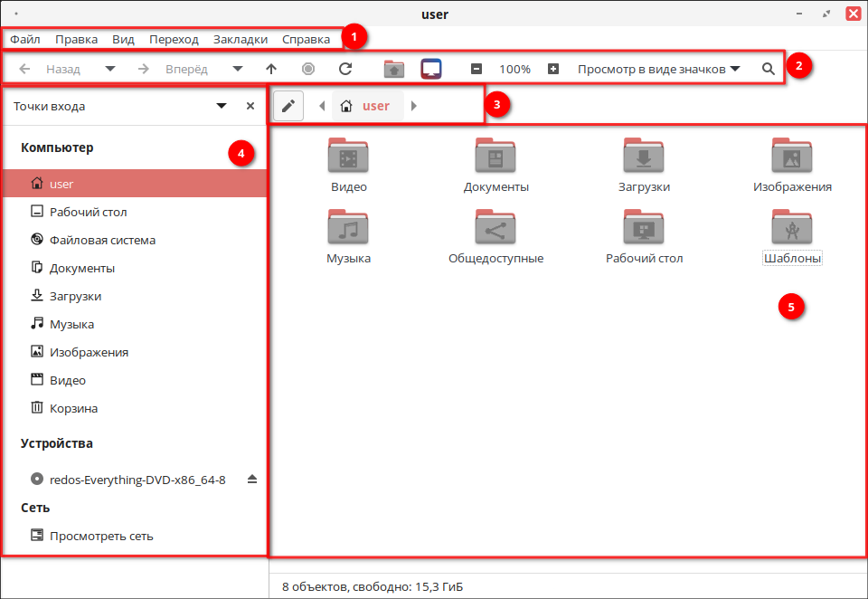Select the Музыка folder icon
The width and height of the screenshot is (868, 599).
coord(348,226)
